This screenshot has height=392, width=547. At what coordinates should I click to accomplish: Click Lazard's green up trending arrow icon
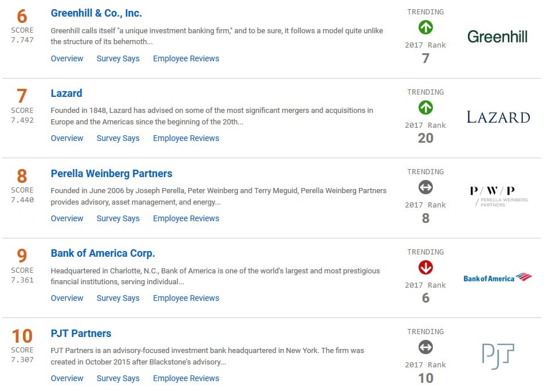click(x=425, y=107)
